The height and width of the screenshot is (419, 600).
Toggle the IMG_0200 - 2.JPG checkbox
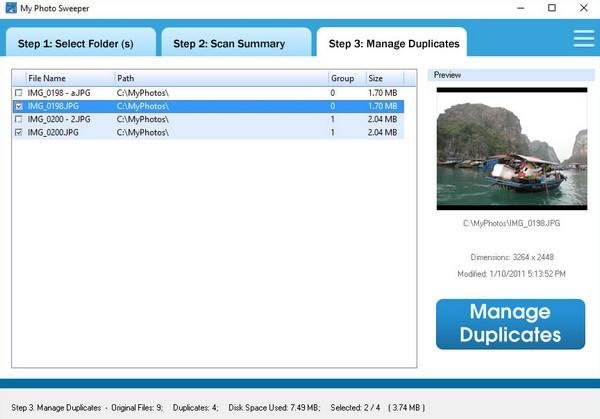pos(18,118)
